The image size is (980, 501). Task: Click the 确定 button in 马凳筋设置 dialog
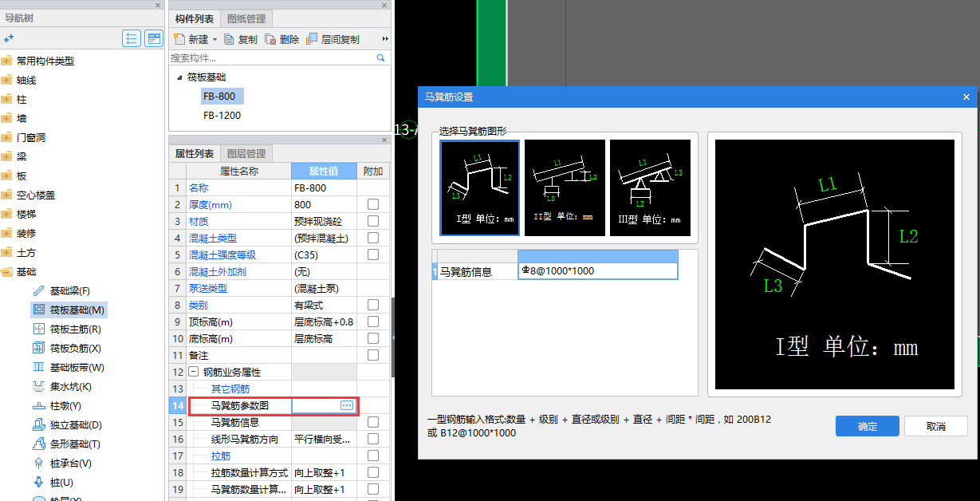click(867, 426)
